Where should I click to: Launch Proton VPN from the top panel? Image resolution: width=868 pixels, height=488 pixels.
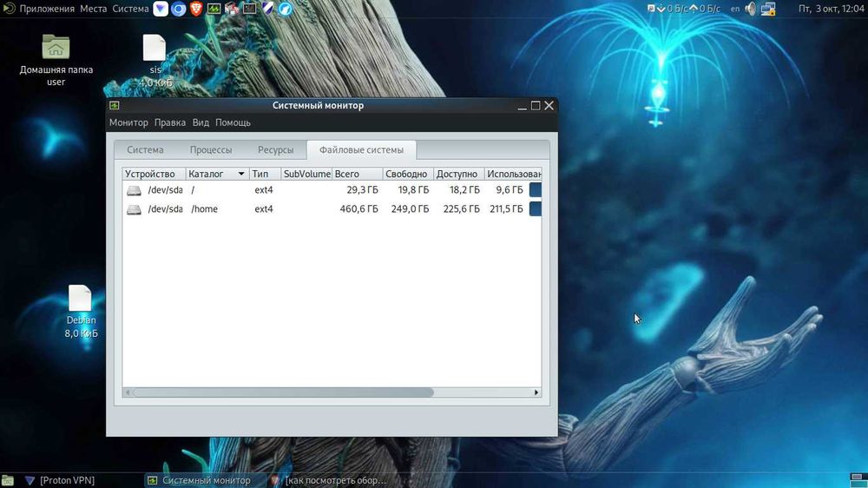click(x=161, y=9)
